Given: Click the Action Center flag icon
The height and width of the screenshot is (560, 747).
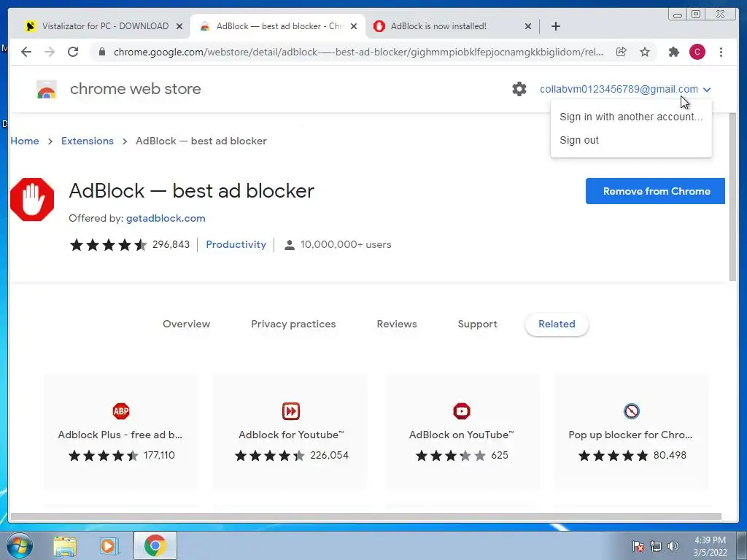Looking at the screenshot, I should [638, 546].
